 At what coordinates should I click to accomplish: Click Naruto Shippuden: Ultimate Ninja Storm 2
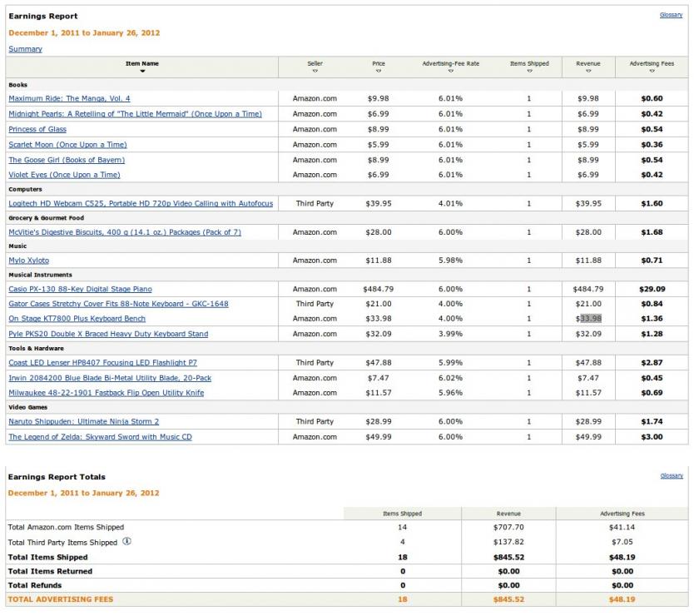pos(84,421)
